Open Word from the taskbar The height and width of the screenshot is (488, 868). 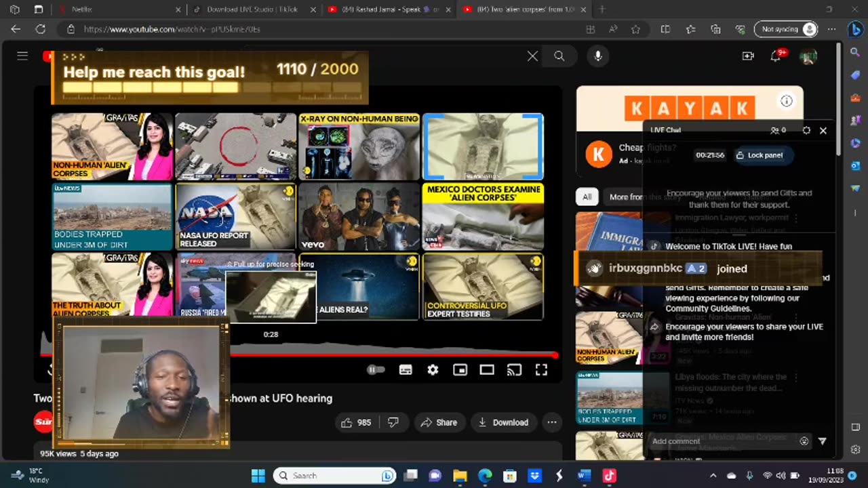pos(585,476)
